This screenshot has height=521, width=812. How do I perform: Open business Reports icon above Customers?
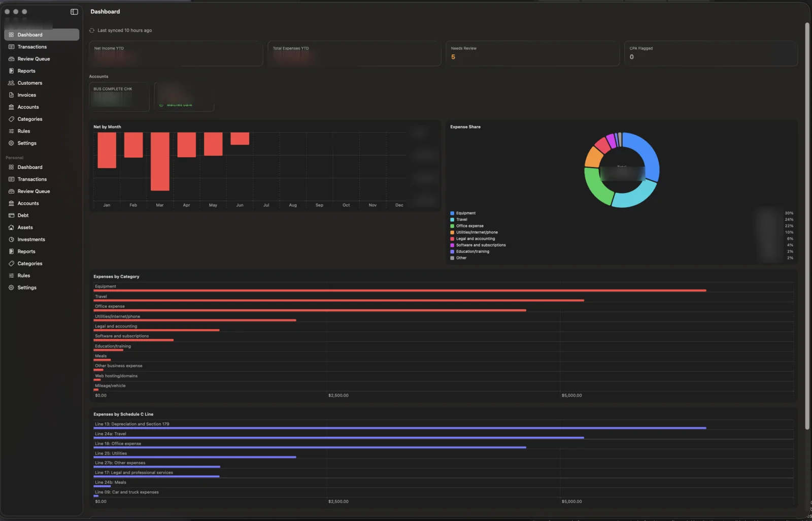(x=11, y=71)
